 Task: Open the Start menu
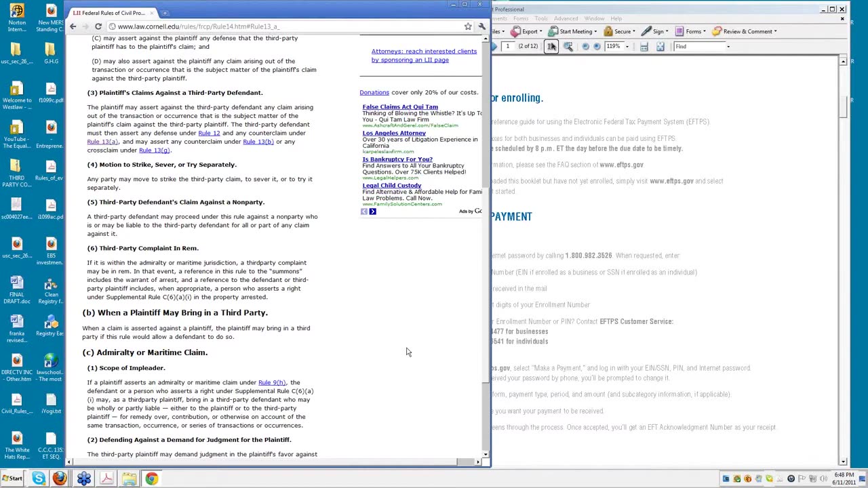12,479
